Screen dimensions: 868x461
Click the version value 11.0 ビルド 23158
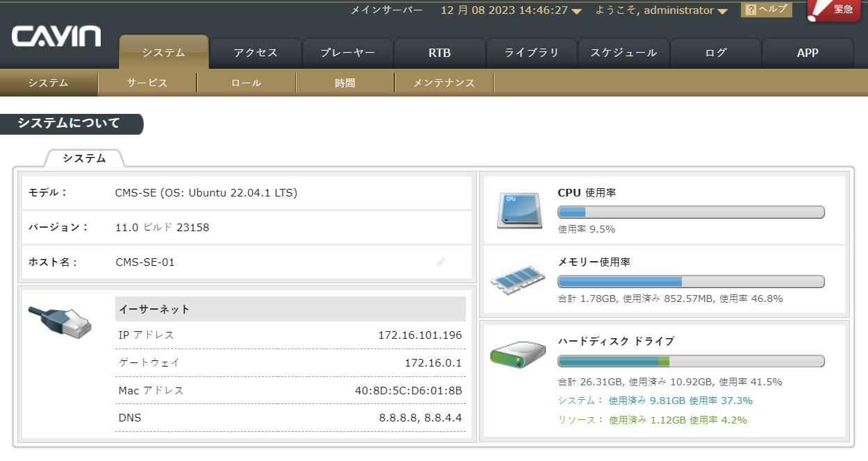(162, 227)
